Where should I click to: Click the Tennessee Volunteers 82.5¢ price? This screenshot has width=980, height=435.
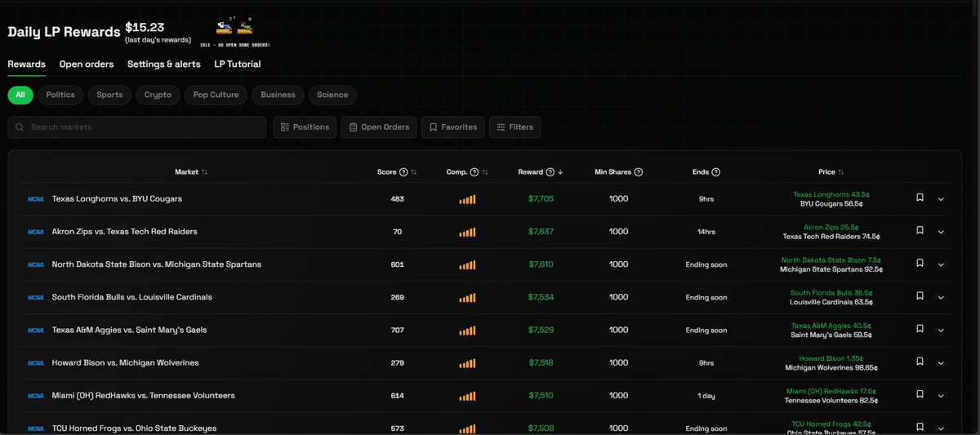pyautogui.click(x=831, y=400)
